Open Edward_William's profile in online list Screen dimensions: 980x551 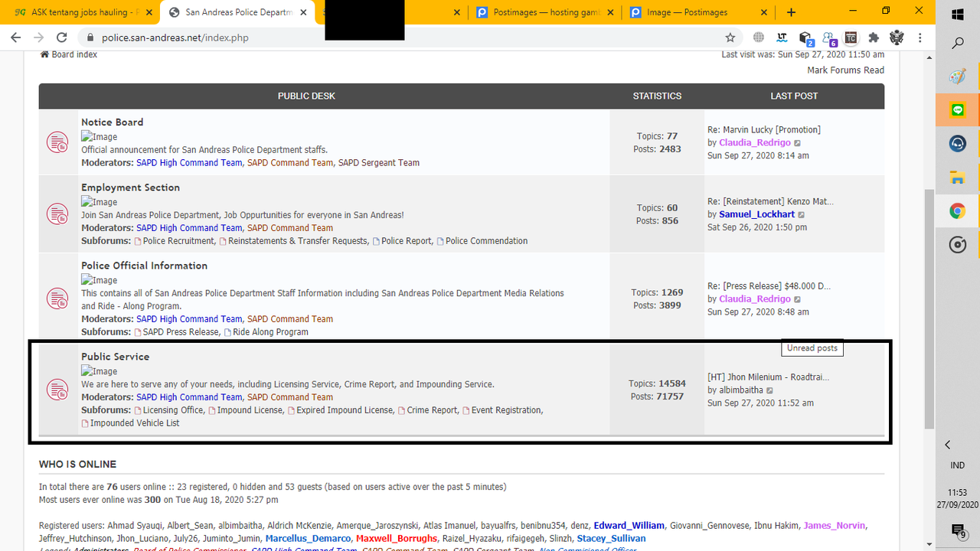[x=629, y=526]
